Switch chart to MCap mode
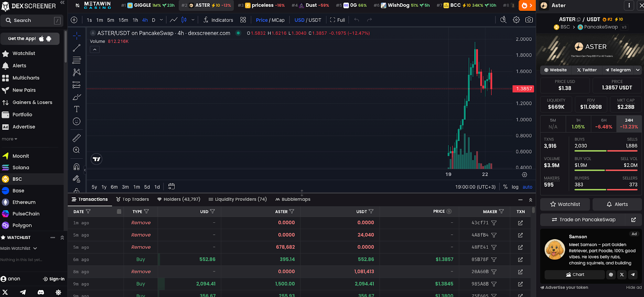 [278, 20]
